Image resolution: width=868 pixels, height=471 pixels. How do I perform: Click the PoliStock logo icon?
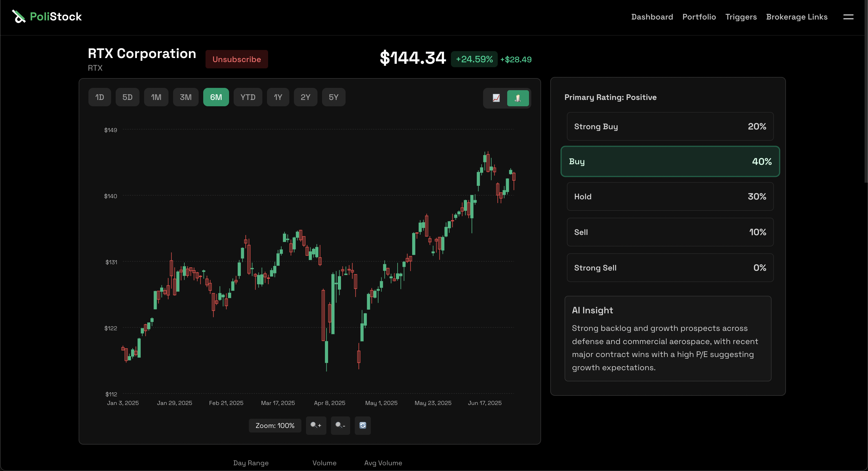(x=19, y=17)
